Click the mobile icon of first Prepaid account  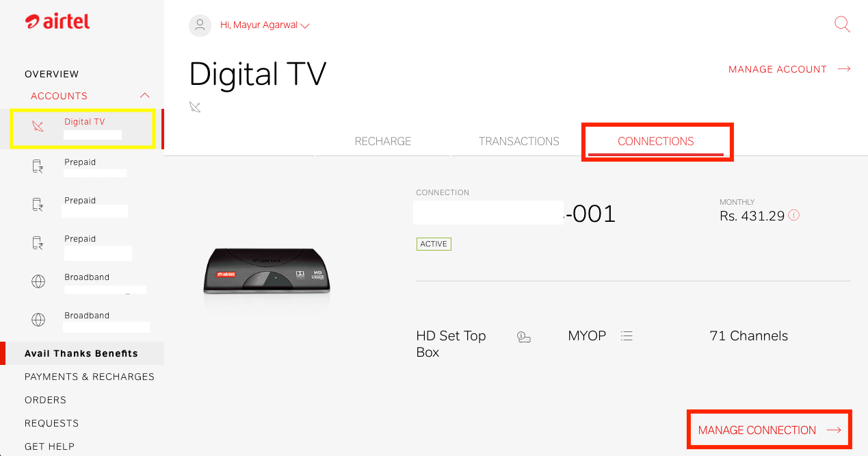pos(38,166)
